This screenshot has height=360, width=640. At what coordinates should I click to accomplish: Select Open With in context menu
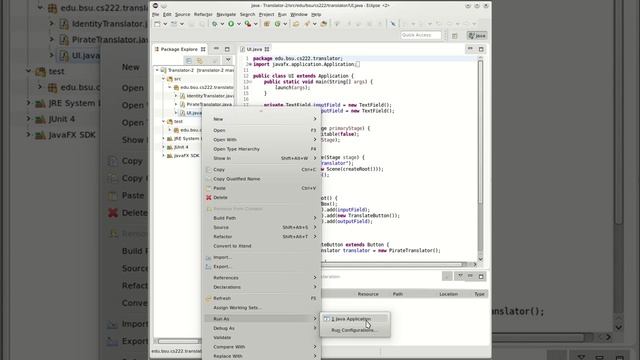point(262,140)
